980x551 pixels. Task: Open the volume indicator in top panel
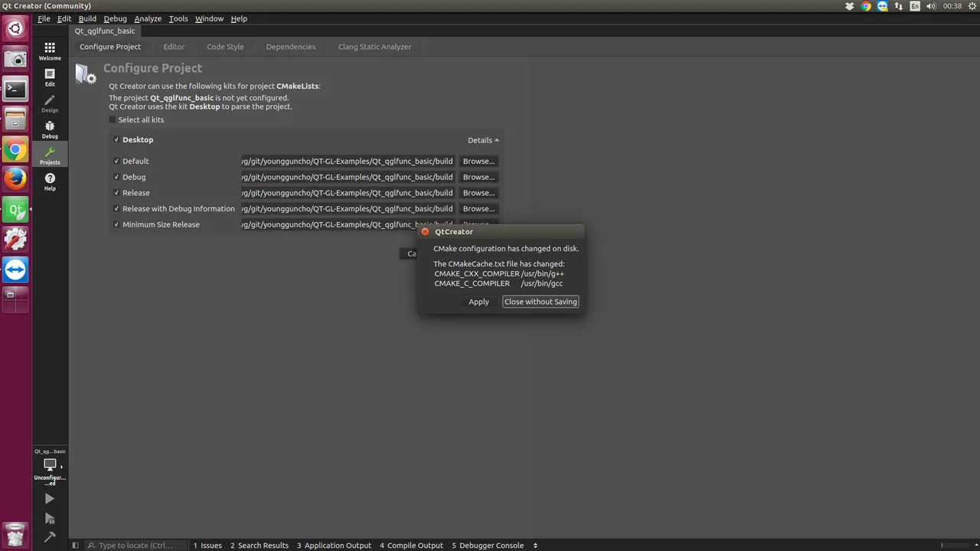[x=931, y=6]
